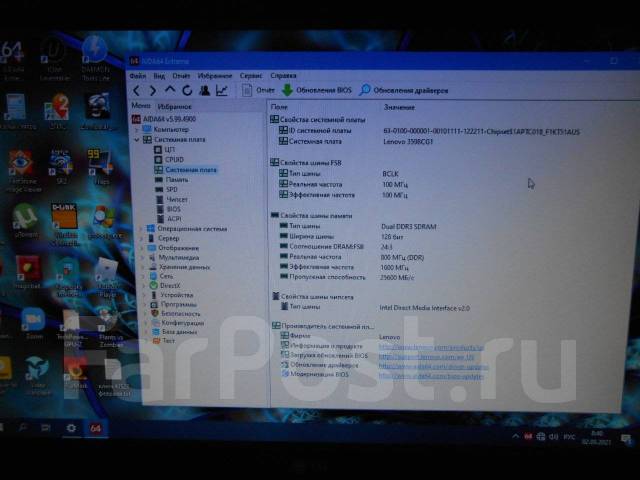The width and height of the screenshot is (640, 480).
Task: Select the Конфигурация tree item
Action: (x=178, y=323)
